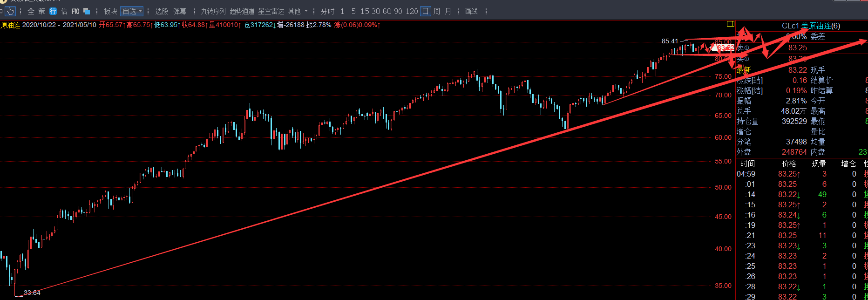Click the 全 toolbar icon
Image resolution: width=868 pixels, height=300 pixels.
31,11
